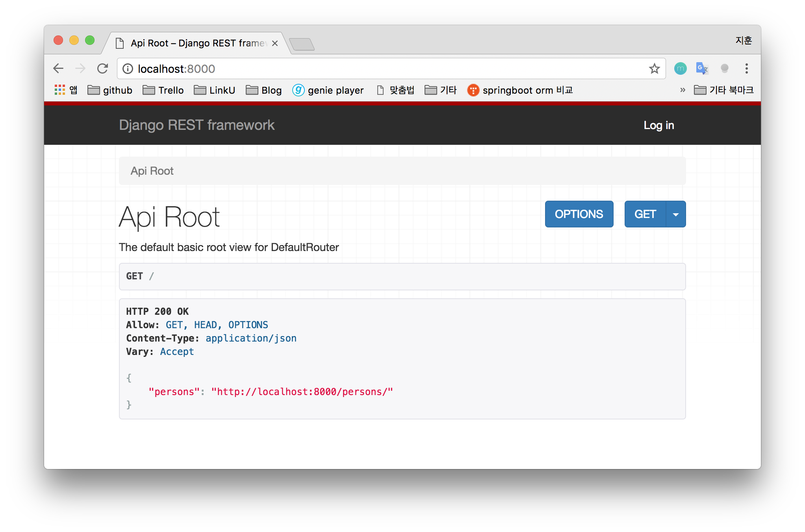Click the GET button
This screenshot has height=532, width=805.
point(645,214)
